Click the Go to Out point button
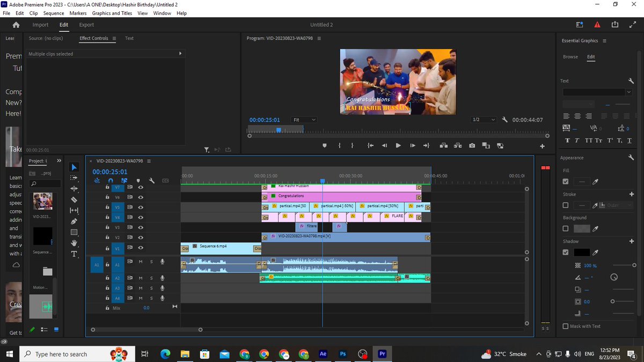The width and height of the screenshot is (644, 362). [x=426, y=145]
